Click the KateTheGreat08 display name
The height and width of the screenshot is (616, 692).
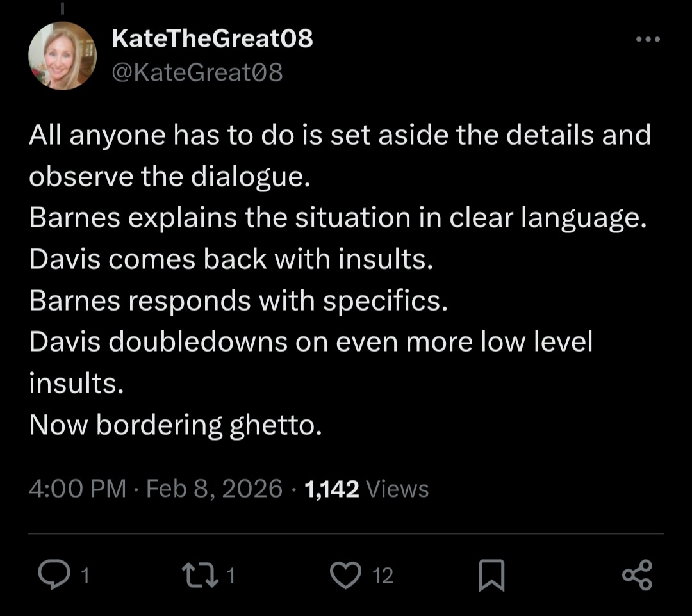click(x=212, y=39)
